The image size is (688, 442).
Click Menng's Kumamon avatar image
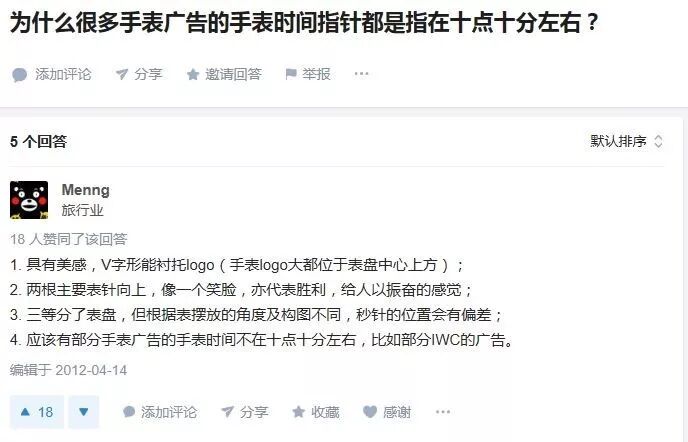coord(29,200)
